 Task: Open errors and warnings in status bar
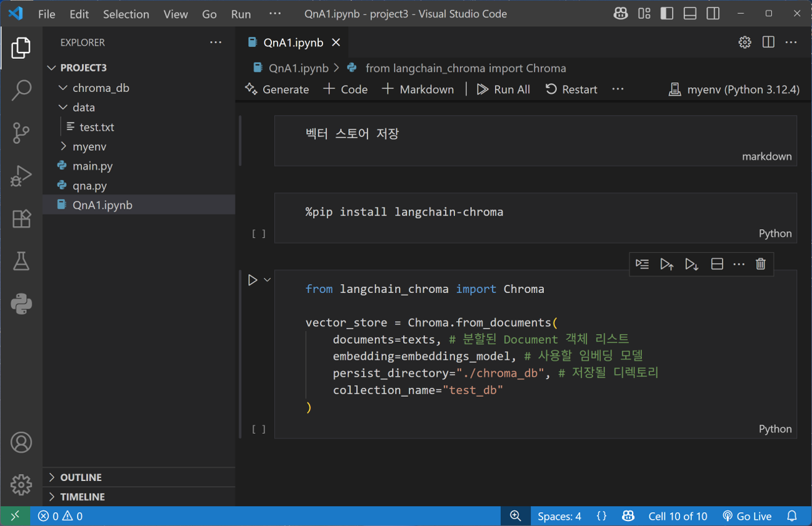coord(60,516)
